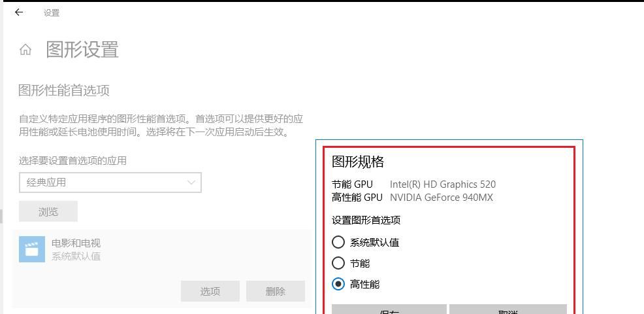Click the 电影和电视 app name
The height and width of the screenshot is (314, 644).
[x=76, y=243]
